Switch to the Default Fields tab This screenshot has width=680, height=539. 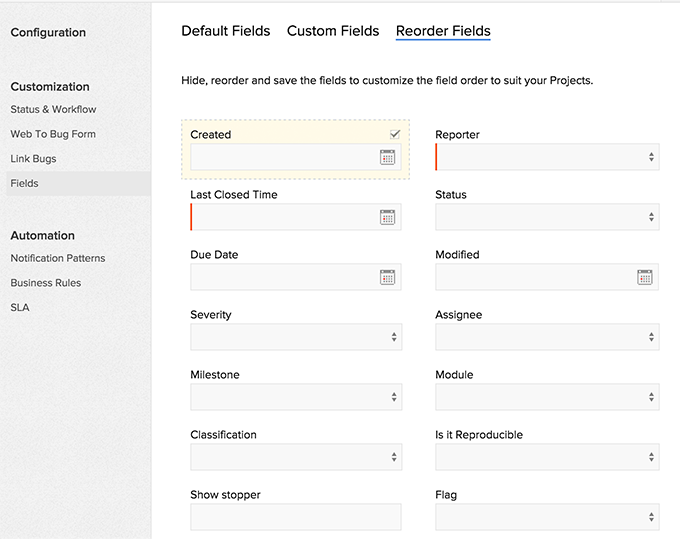coord(226,31)
